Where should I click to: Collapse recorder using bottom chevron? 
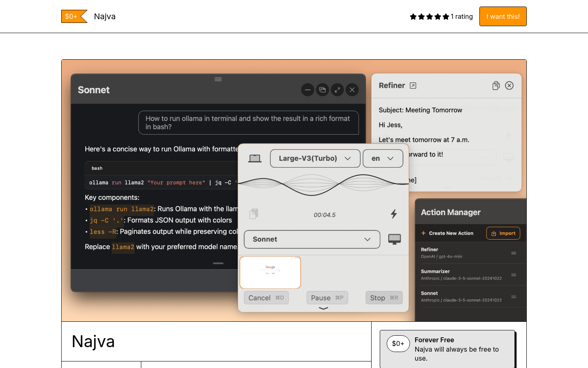(323, 308)
